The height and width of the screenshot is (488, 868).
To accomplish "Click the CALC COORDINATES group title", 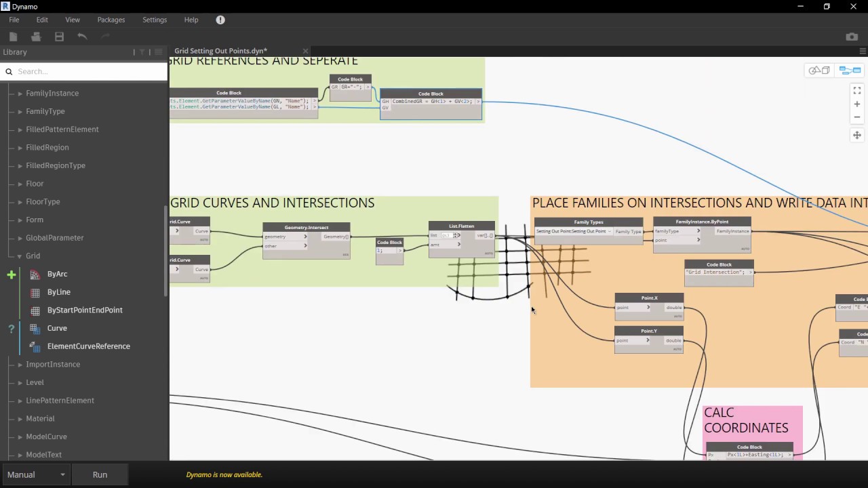I will [x=746, y=420].
